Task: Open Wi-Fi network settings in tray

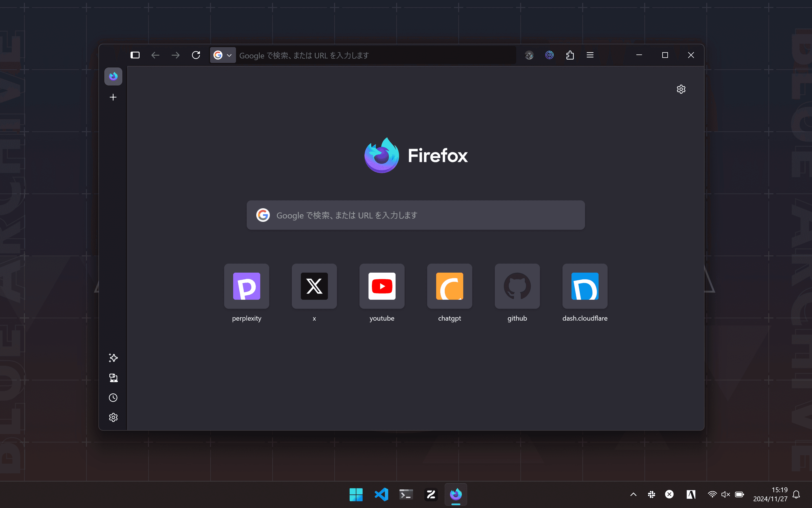Action: [x=712, y=494]
